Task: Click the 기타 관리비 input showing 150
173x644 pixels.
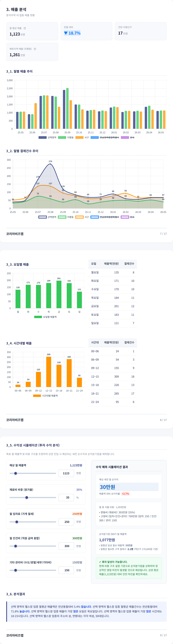Action: [x=66, y=570]
